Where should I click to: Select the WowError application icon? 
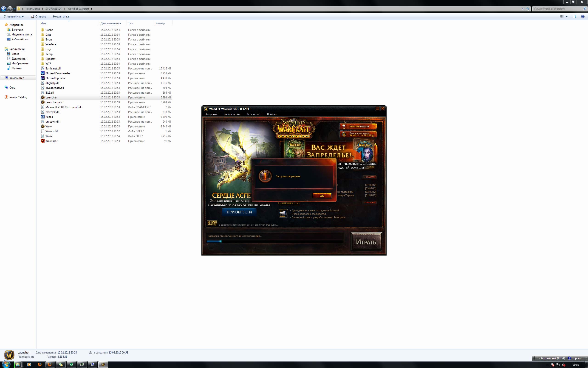42,141
